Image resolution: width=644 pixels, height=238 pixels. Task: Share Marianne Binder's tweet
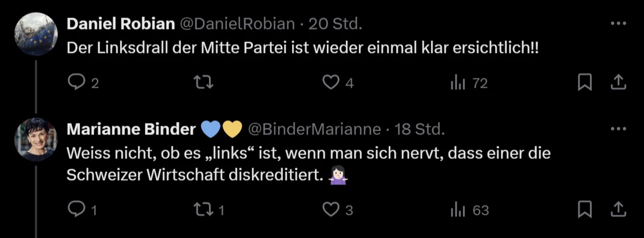click(x=618, y=210)
